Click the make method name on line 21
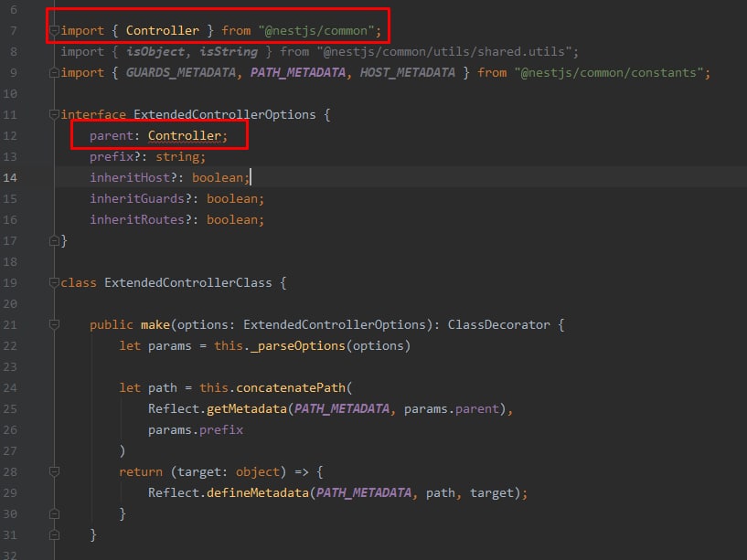Screen dimensions: 747x560 pos(155,324)
